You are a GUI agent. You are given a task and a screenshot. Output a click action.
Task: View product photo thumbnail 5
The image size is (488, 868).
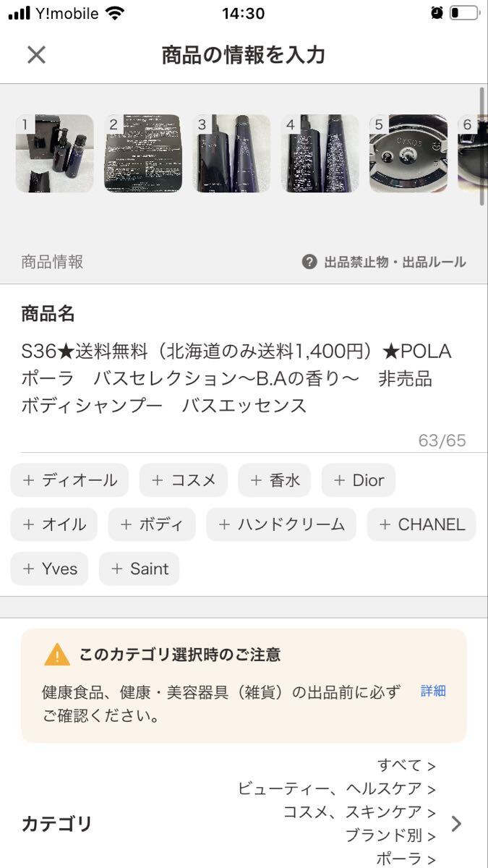tap(408, 153)
